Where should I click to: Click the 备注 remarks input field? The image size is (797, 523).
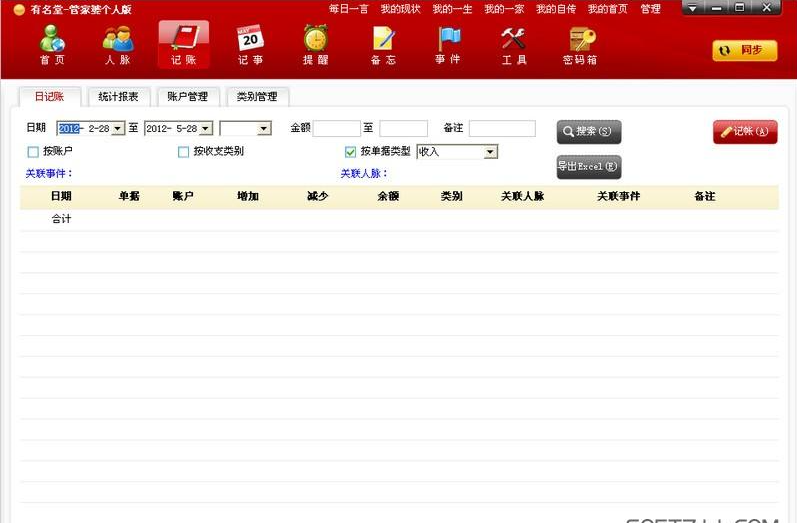tap(502, 129)
